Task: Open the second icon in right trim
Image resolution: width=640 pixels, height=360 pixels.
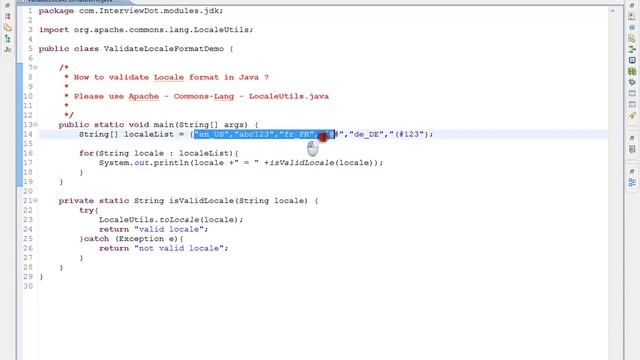Action: point(632,16)
